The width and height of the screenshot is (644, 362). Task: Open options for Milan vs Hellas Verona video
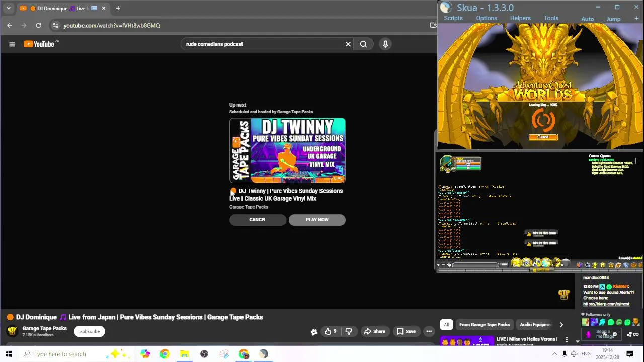coord(567,340)
